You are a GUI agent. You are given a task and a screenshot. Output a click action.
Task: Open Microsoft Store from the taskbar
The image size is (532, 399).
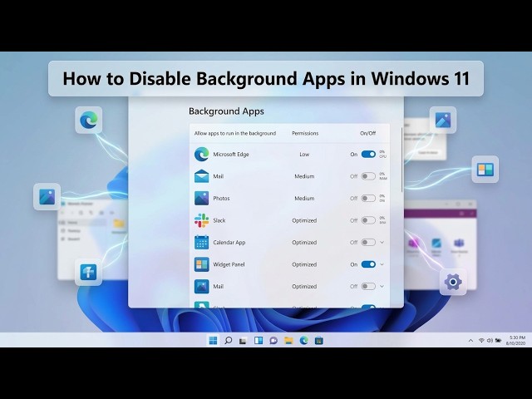click(x=319, y=340)
